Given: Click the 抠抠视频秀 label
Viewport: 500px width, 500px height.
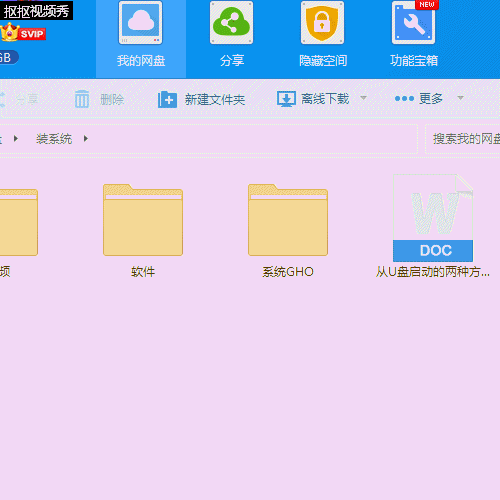Looking at the screenshot, I should click(x=36, y=11).
